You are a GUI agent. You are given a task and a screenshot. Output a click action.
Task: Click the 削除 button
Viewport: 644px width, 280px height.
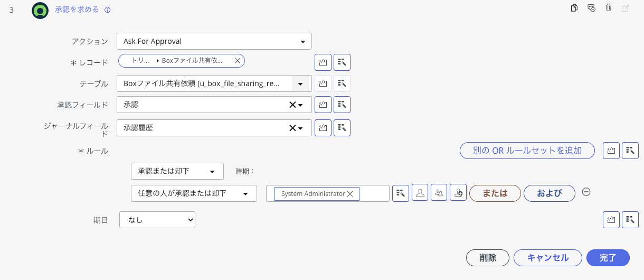click(x=488, y=258)
